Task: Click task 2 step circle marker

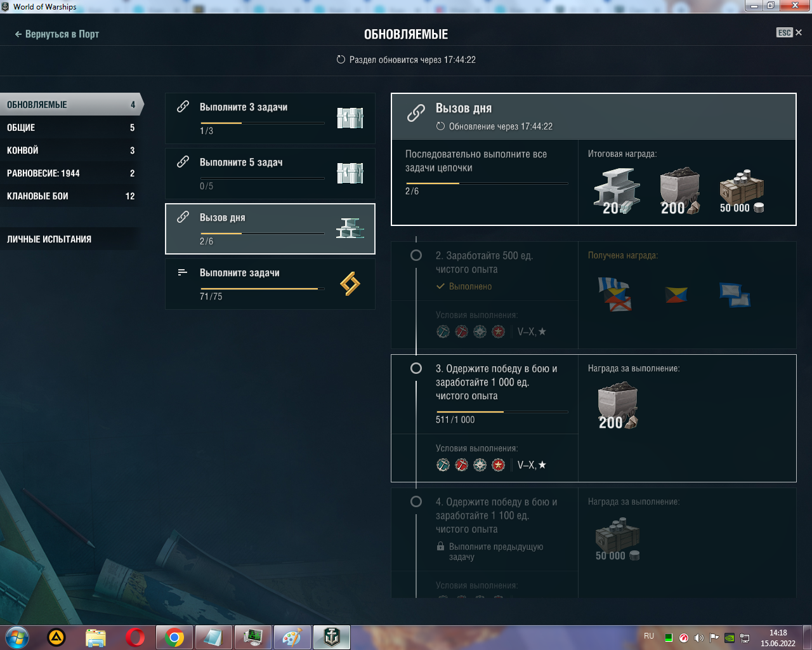Action: tap(416, 255)
